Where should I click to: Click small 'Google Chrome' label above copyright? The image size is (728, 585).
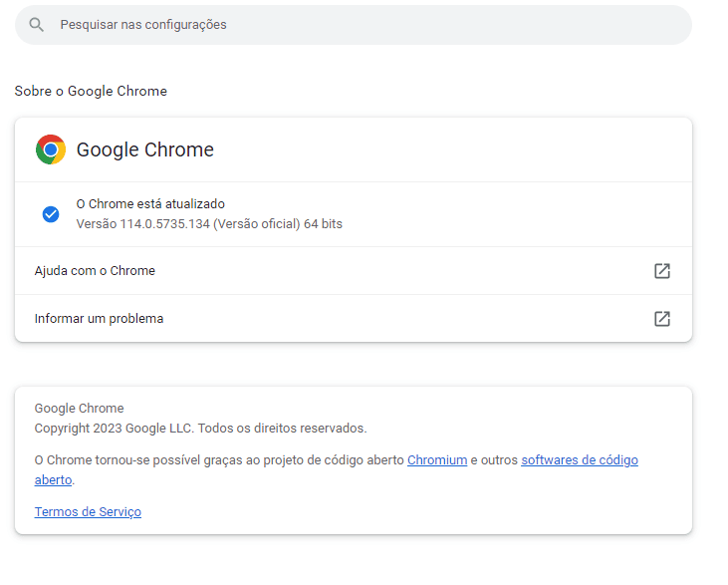(79, 408)
